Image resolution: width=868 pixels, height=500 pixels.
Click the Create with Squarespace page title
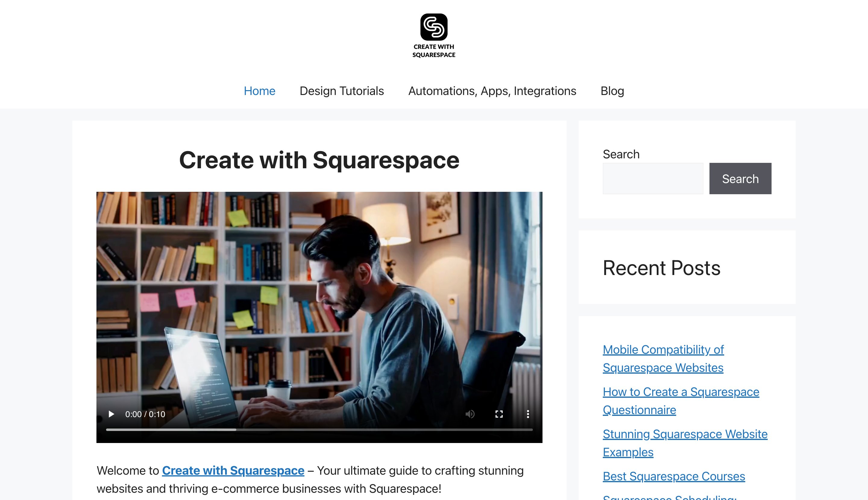[319, 160]
